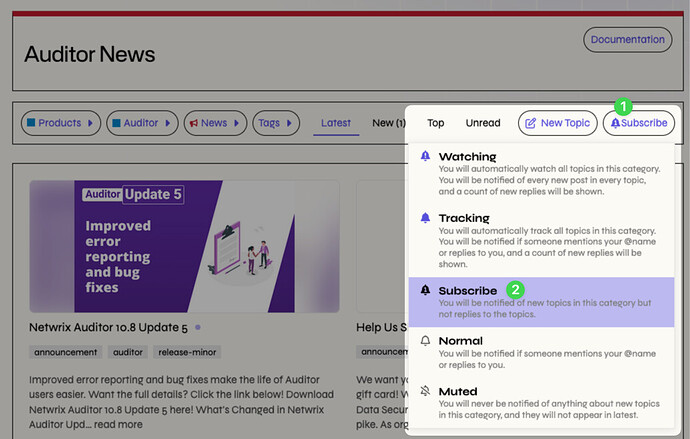This screenshot has width=690, height=439.
Task: Open the Help Us S... topic title
Action: coord(381,327)
